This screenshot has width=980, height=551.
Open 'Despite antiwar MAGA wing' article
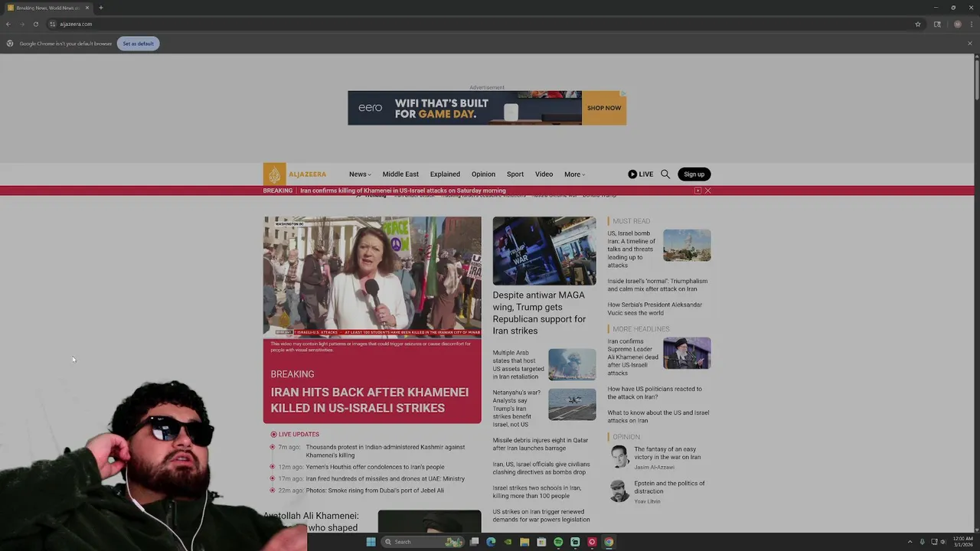tap(539, 313)
